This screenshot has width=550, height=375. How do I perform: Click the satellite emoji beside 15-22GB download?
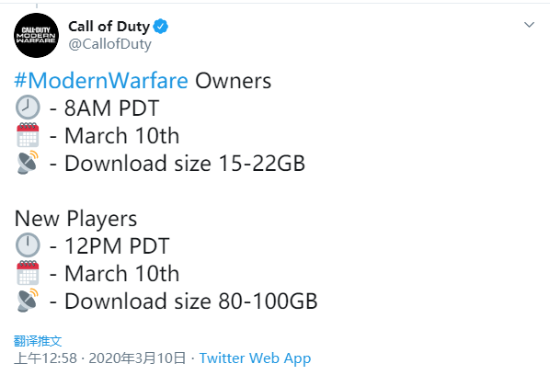click(27, 162)
